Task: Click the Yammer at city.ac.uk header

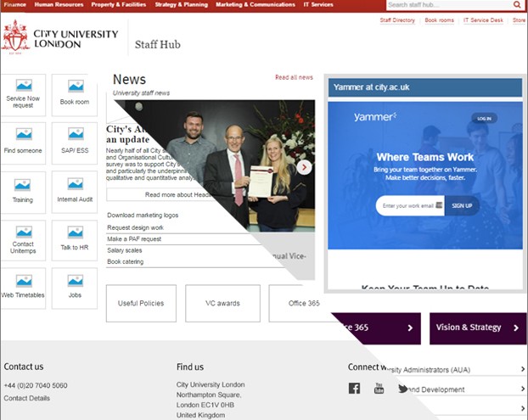Action: [425, 87]
